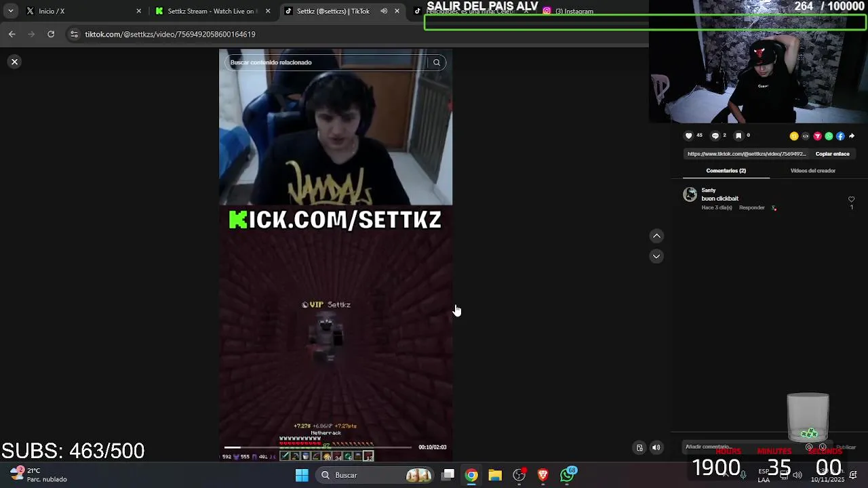Open the emoji picker in the comment box
Image resolution: width=868 pixels, height=488 pixels.
(823, 447)
